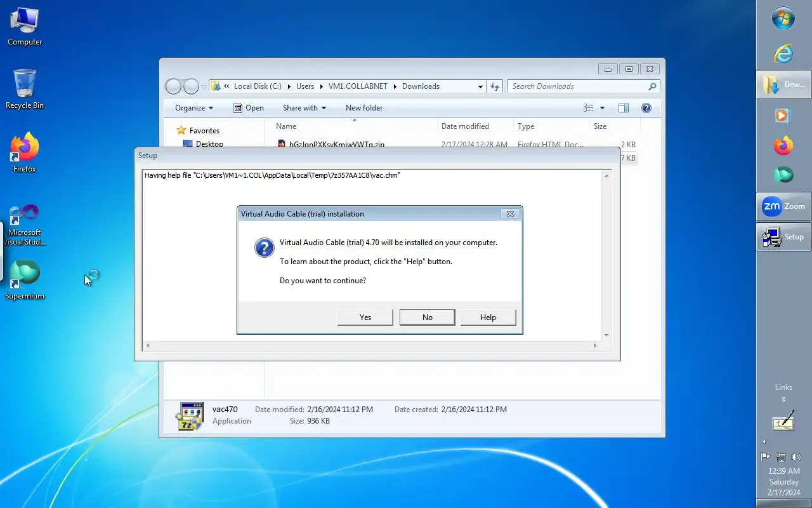The width and height of the screenshot is (812, 508).
Task: Click the Downloads folder taskbar button
Action: point(784,84)
